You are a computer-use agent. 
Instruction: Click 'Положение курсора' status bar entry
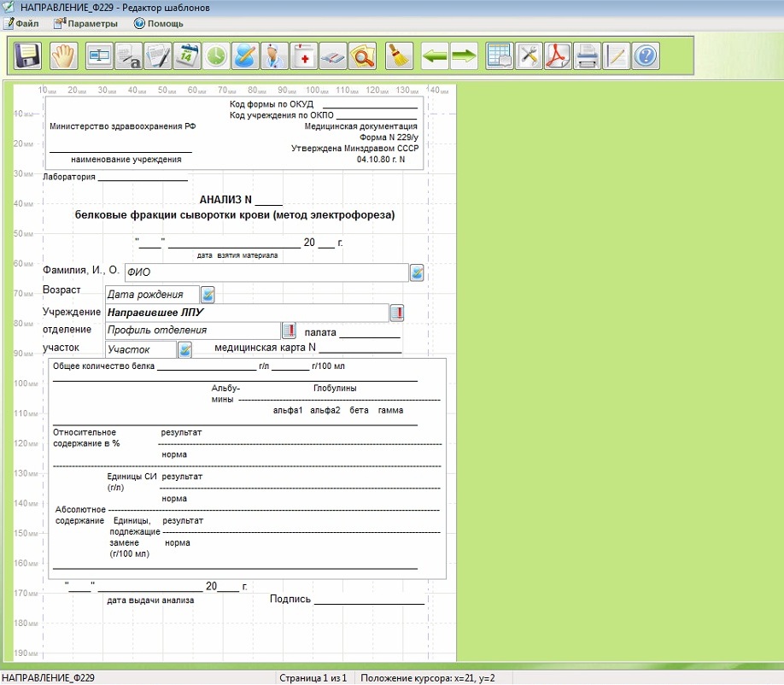[428, 678]
